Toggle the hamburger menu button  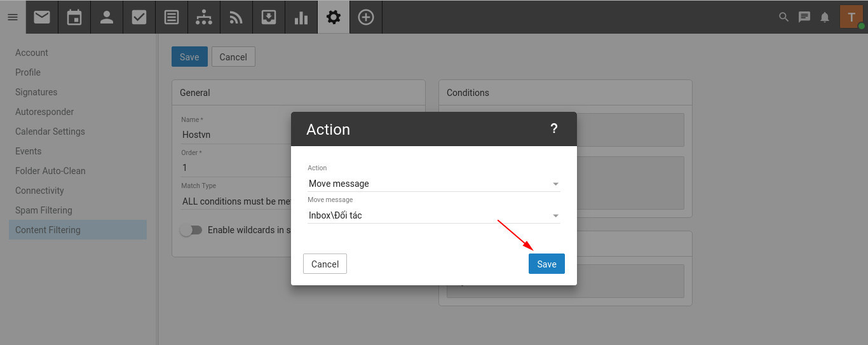[13, 17]
